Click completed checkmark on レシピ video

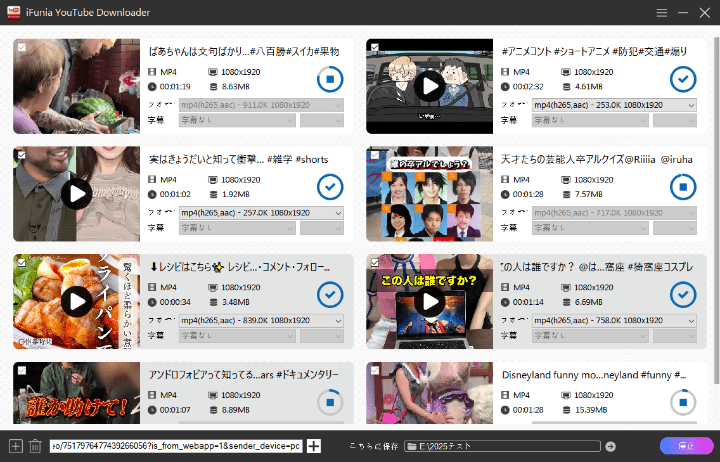click(x=330, y=294)
